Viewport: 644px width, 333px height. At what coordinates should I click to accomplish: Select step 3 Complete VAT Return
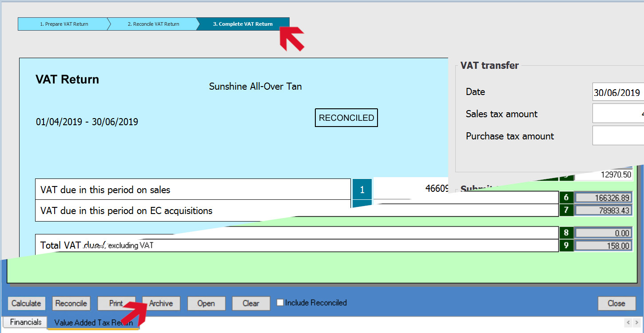242,24
